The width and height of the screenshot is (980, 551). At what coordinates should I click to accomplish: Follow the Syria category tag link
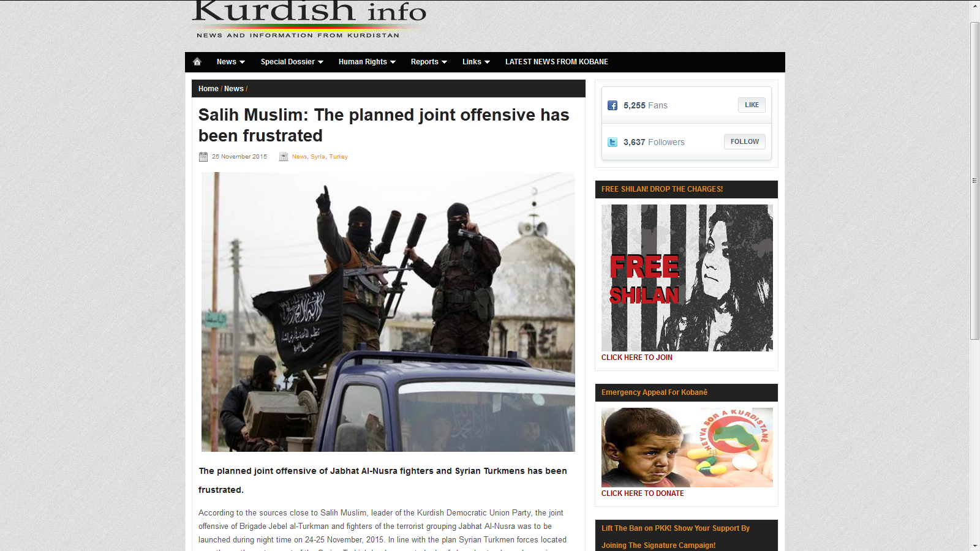(x=317, y=157)
